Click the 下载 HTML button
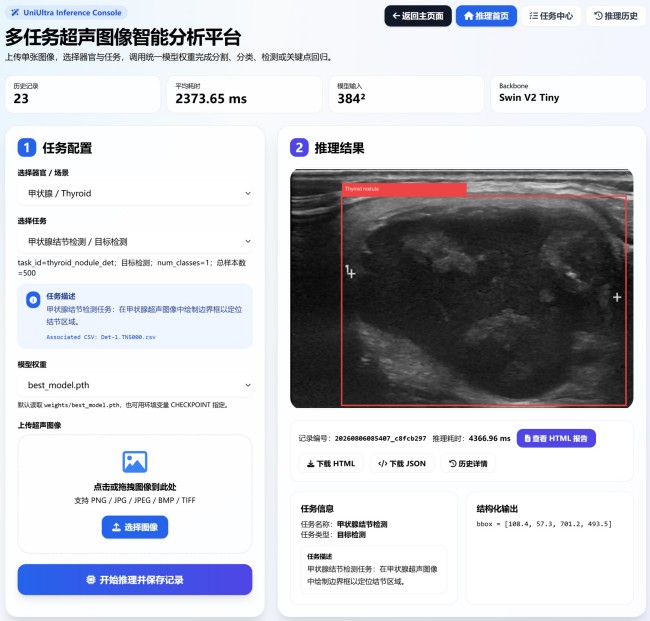This screenshot has height=621, width=650. pyautogui.click(x=331, y=463)
